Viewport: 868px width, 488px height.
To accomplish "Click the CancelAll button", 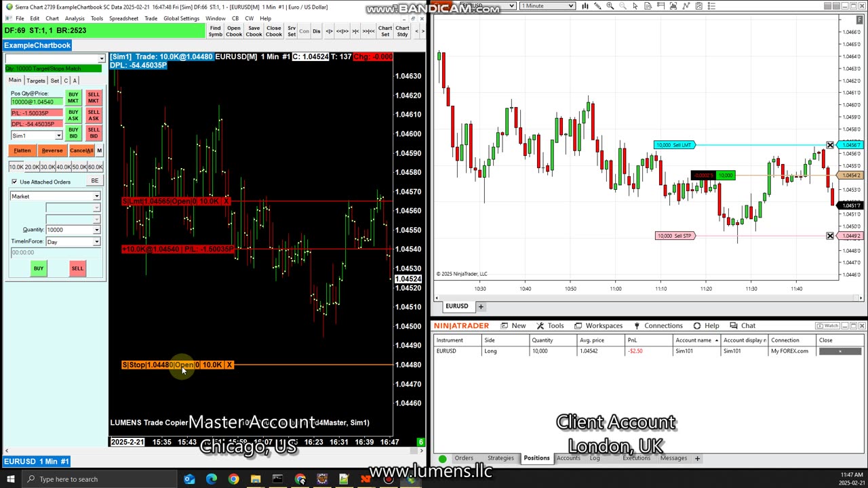I will coord(81,150).
